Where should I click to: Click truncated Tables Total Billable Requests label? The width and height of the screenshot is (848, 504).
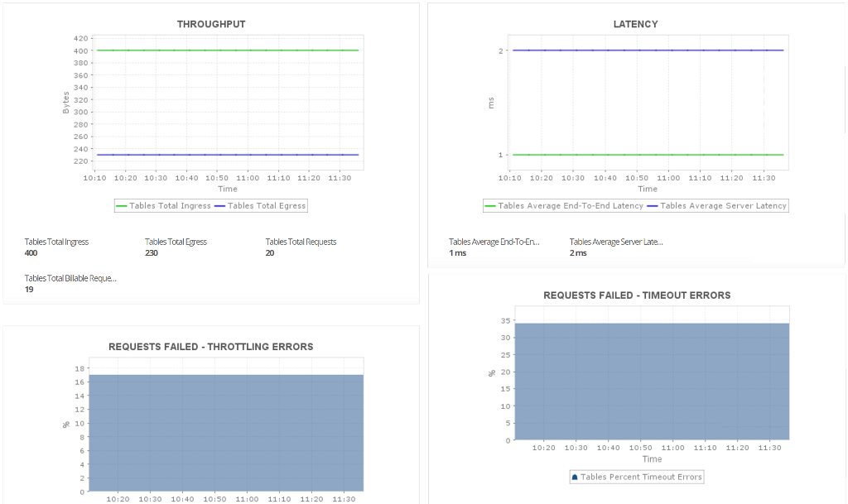click(70, 278)
